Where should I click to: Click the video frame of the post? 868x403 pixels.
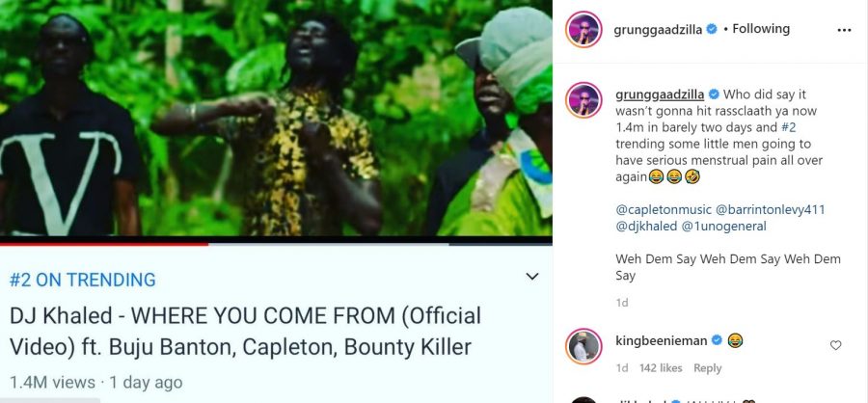click(x=276, y=118)
